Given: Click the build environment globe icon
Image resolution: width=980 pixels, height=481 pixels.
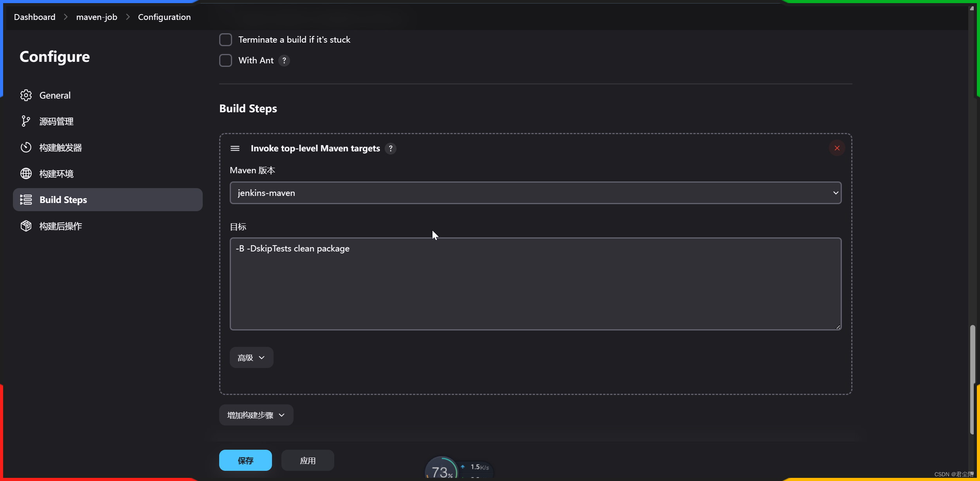Looking at the screenshot, I should 26,173.
